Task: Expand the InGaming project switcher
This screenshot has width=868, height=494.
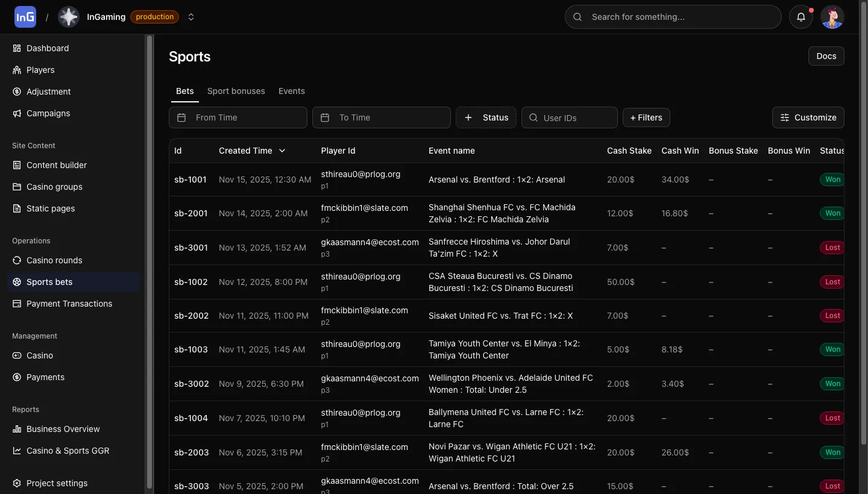Action: click(x=191, y=17)
